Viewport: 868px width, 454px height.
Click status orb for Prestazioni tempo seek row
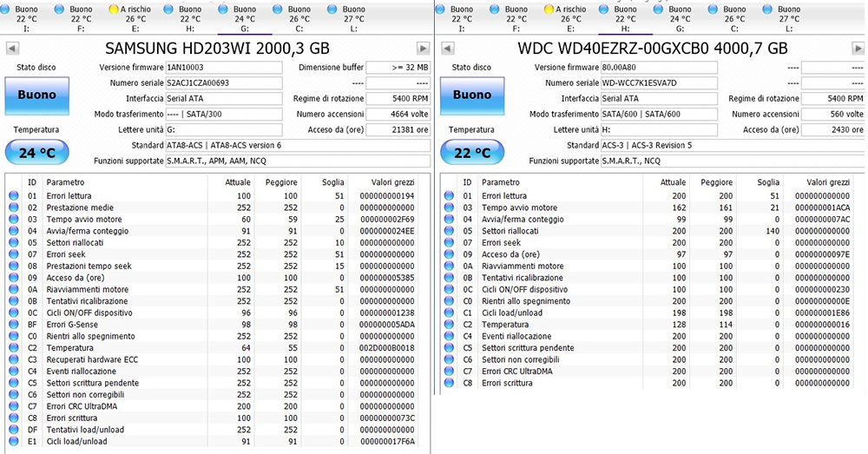coord(14,266)
